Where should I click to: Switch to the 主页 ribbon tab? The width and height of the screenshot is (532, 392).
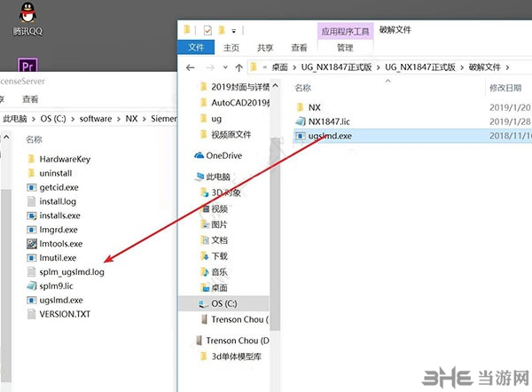coord(231,48)
